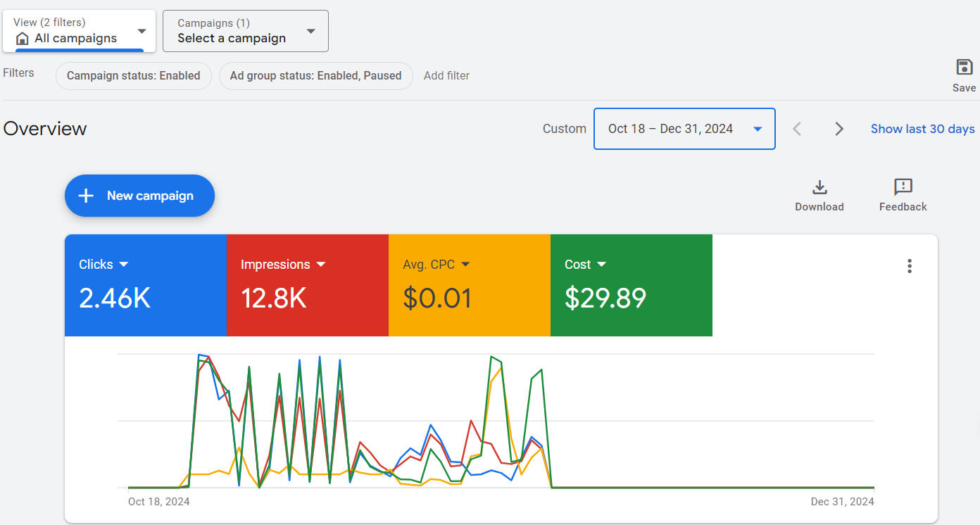Change the Clicks metric via dropdown arrow
This screenshot has height=525, width=980.
click(124, 265)
